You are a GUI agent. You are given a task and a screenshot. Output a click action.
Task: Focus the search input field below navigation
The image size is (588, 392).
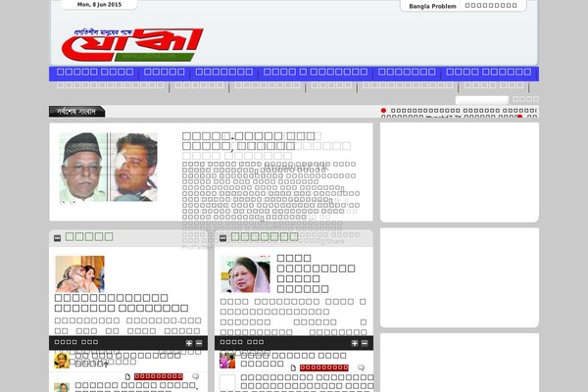pyautogui.click(x=482, y=99)
